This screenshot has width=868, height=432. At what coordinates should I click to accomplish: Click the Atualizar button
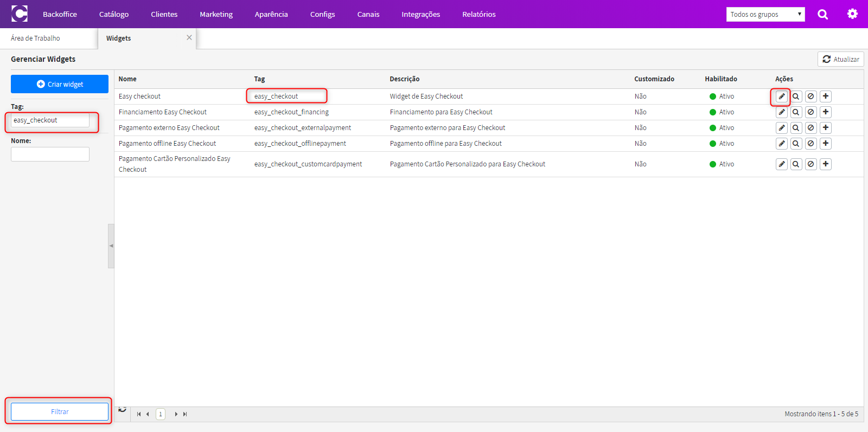[x=841, y=59]
